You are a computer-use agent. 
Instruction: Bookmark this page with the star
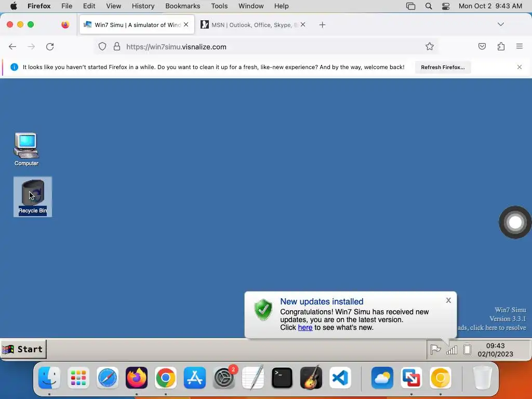pyautogui.click(x=430, y=46)
